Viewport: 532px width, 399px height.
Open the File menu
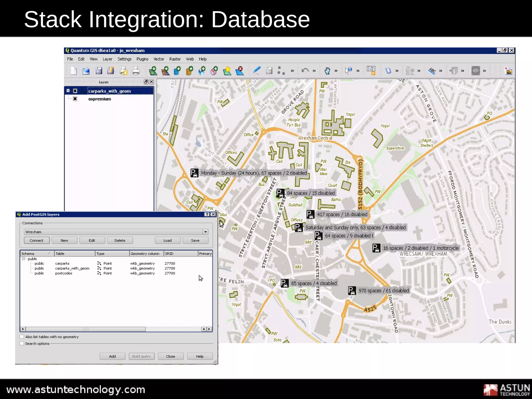tap(70, 59)
